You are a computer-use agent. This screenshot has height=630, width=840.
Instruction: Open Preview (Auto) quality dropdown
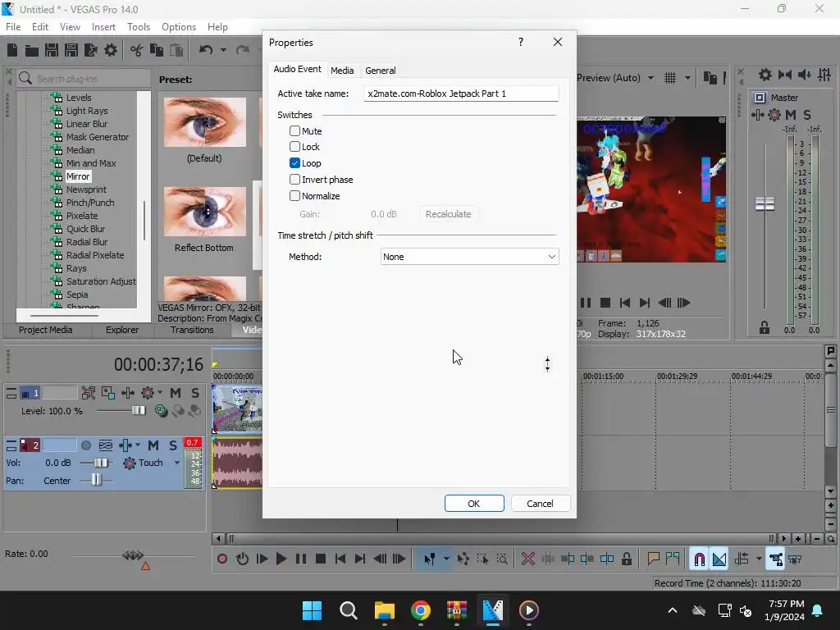(651, 78)
